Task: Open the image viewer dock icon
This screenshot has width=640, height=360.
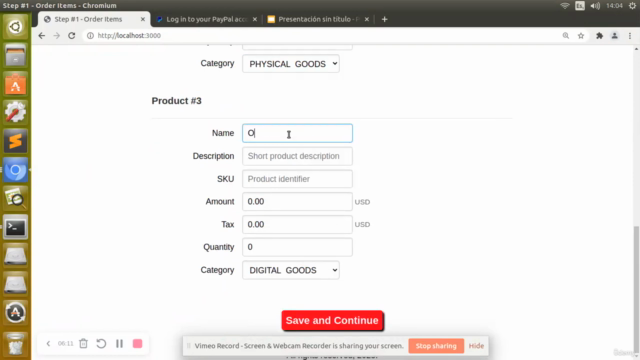Action: (16, 198)
